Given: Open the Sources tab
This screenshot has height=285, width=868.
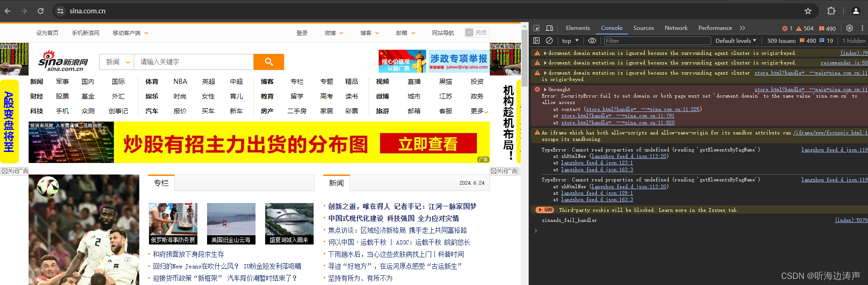Looking at the screenshot, I should coord(643,28).
